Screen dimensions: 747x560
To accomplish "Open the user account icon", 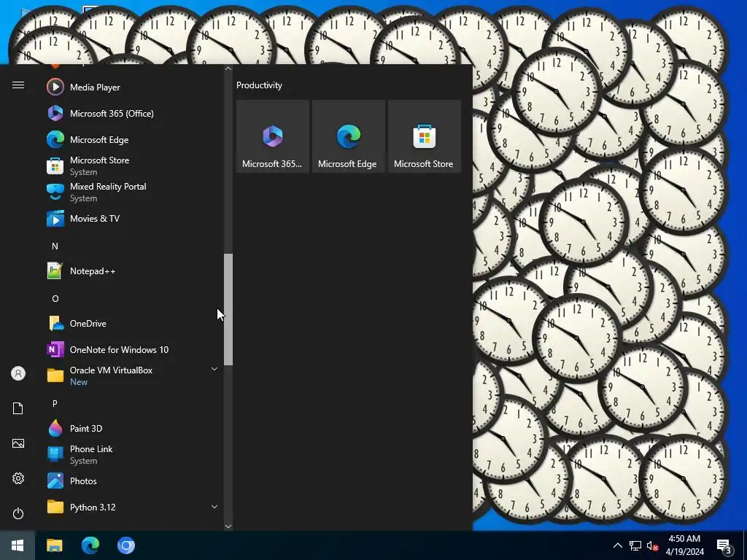I will tap(18, 373).
